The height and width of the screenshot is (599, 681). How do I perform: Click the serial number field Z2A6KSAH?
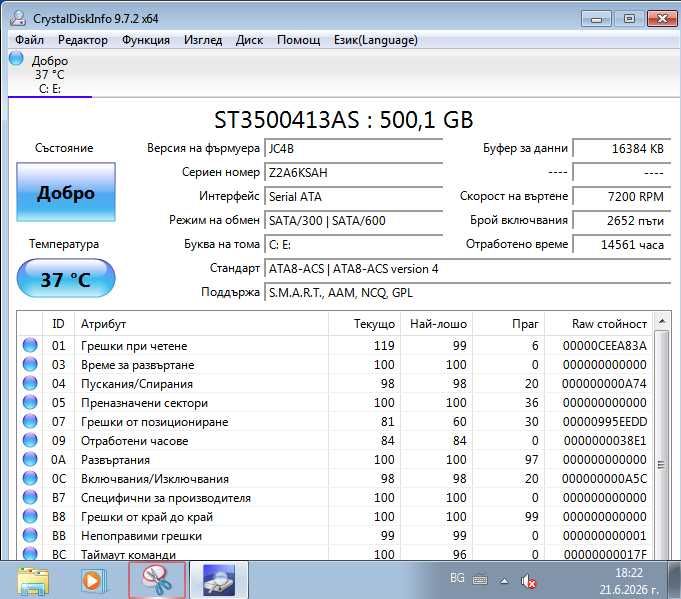[x=354, y=172]
